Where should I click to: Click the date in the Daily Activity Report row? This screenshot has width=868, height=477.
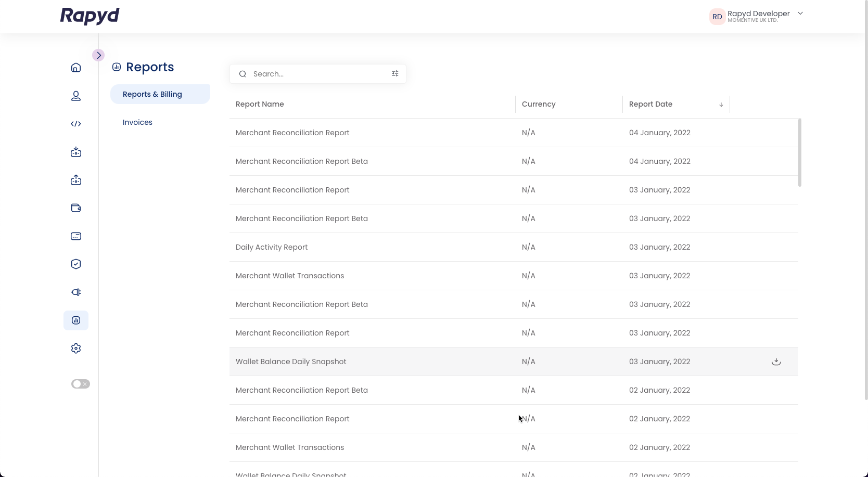pyautogui.click(x=659, y=247)
